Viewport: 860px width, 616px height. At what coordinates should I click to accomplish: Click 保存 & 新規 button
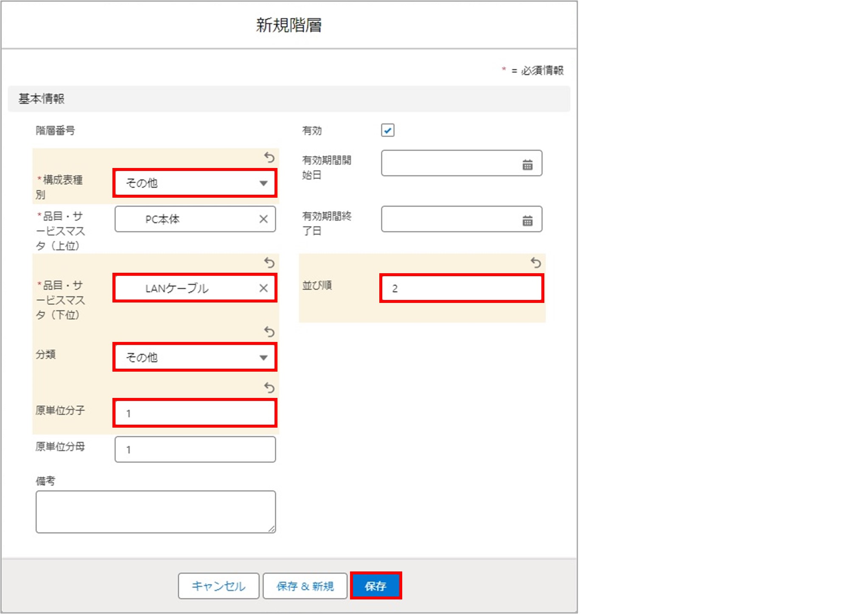305,586
